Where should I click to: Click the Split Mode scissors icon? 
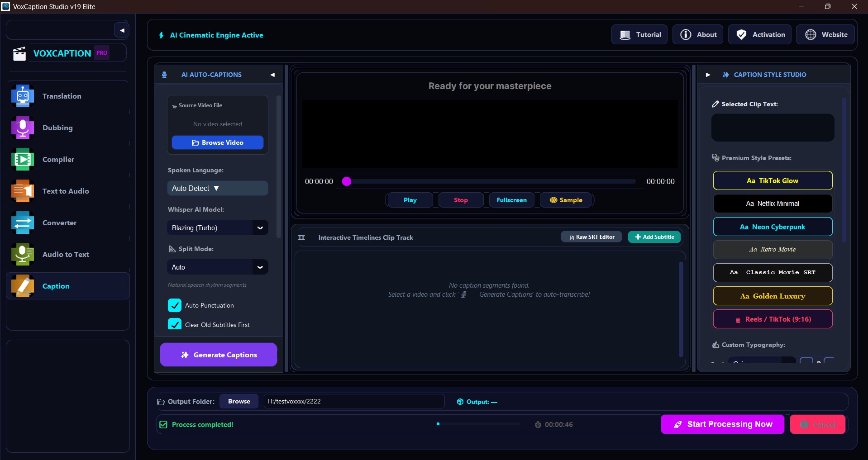pos(172,249)
